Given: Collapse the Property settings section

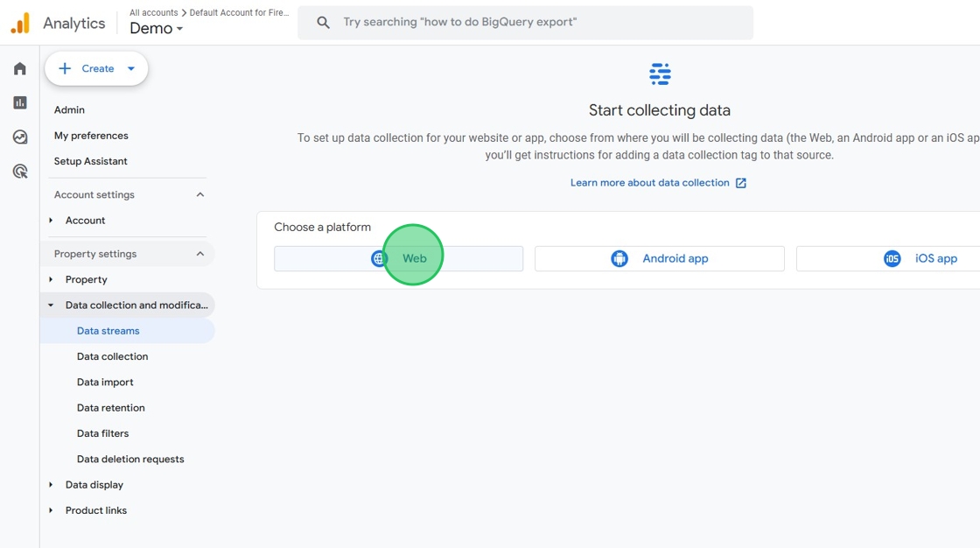Looking at the screenshot, I should (200, 254).
